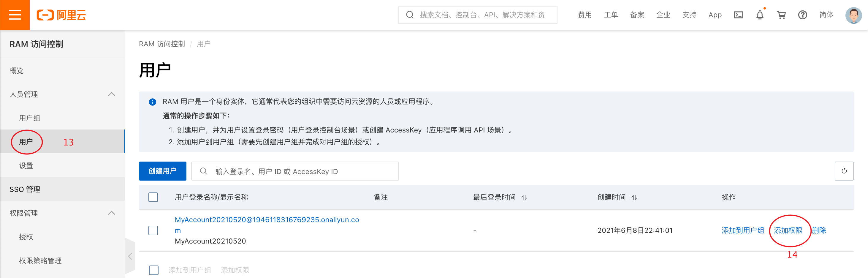Click 添加到用户组 for MyAccount20210520
Viewport: 868px width, 278px height.
pos(743,230)
